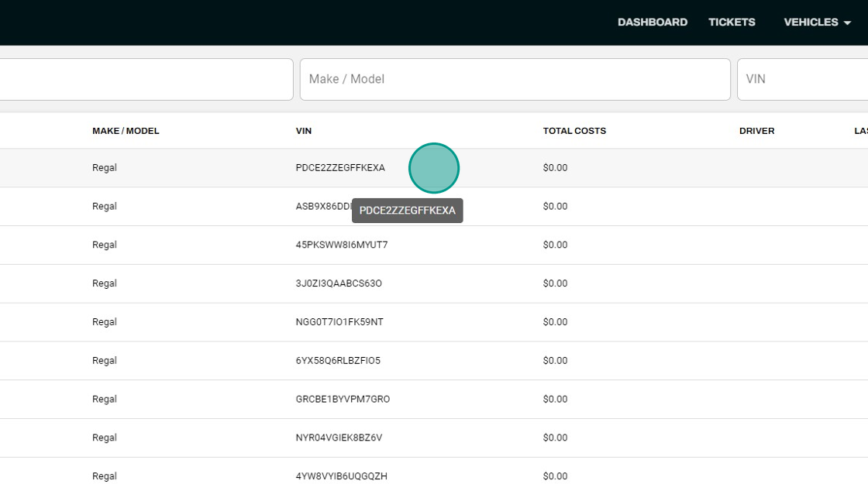Click the PDCE2ZZEGFFKEXA tooltip popup
Viewport: 868px width, 484px height.
pos(408,211)
